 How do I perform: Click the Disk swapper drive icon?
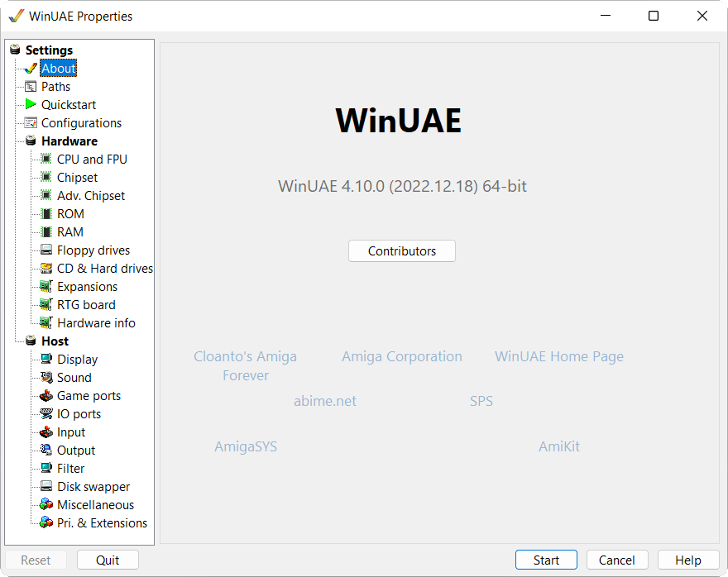coord(46,487)
